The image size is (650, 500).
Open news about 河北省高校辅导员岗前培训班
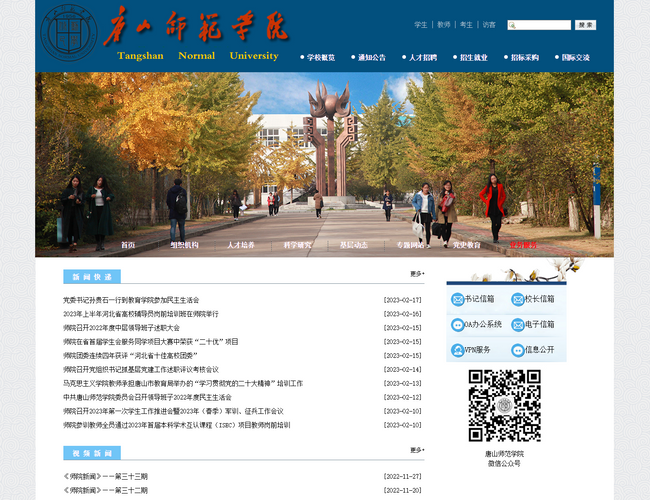point(141,314)
